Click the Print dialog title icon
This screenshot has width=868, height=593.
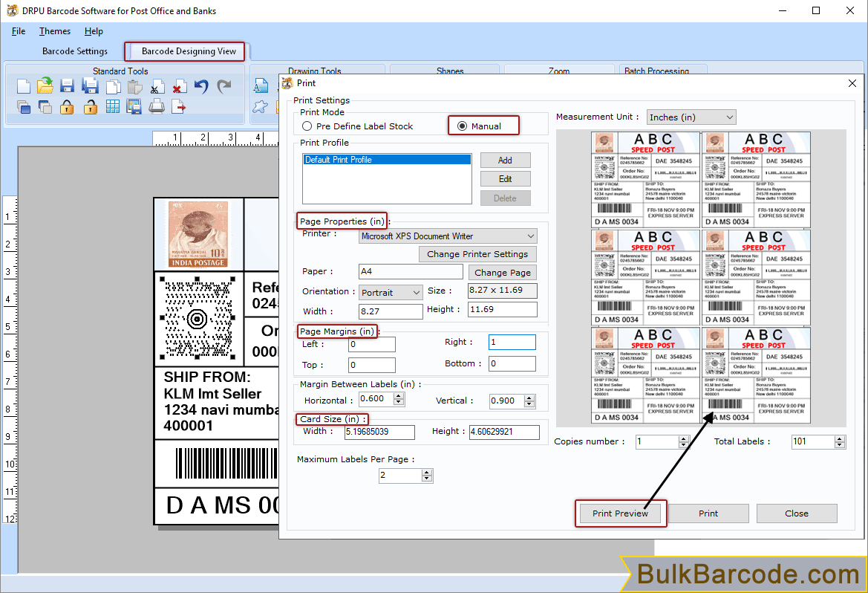point(287,83)
